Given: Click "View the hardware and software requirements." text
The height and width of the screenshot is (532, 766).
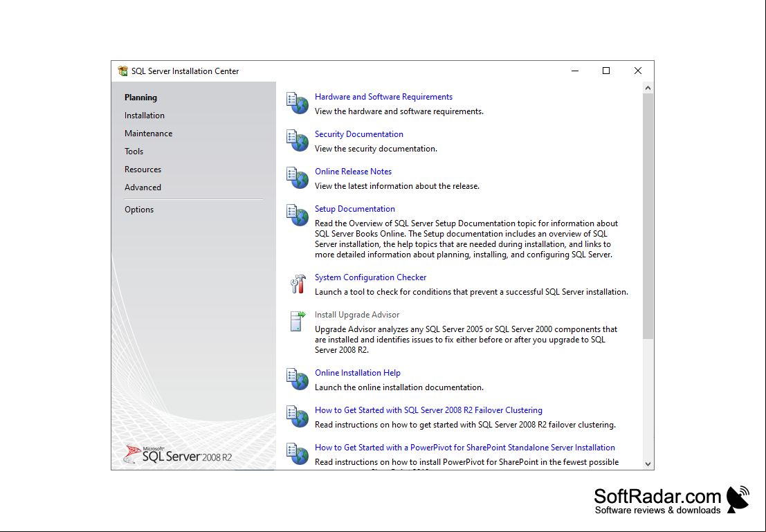Looking at the screenshot, I should [x=399, y=111].
